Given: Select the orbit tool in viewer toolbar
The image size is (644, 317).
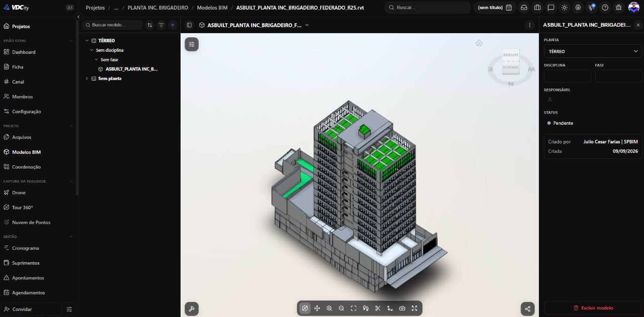Looking at the screenshot, I should tap(305, 308).
